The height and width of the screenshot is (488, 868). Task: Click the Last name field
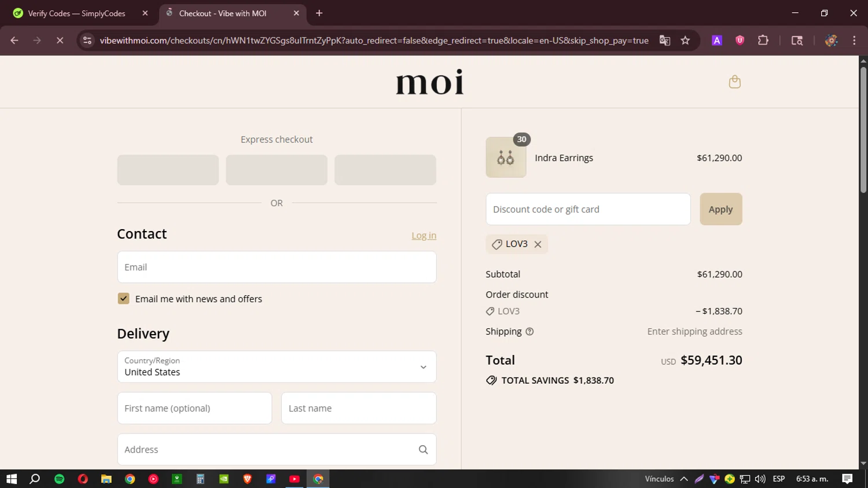coord(359,408)
